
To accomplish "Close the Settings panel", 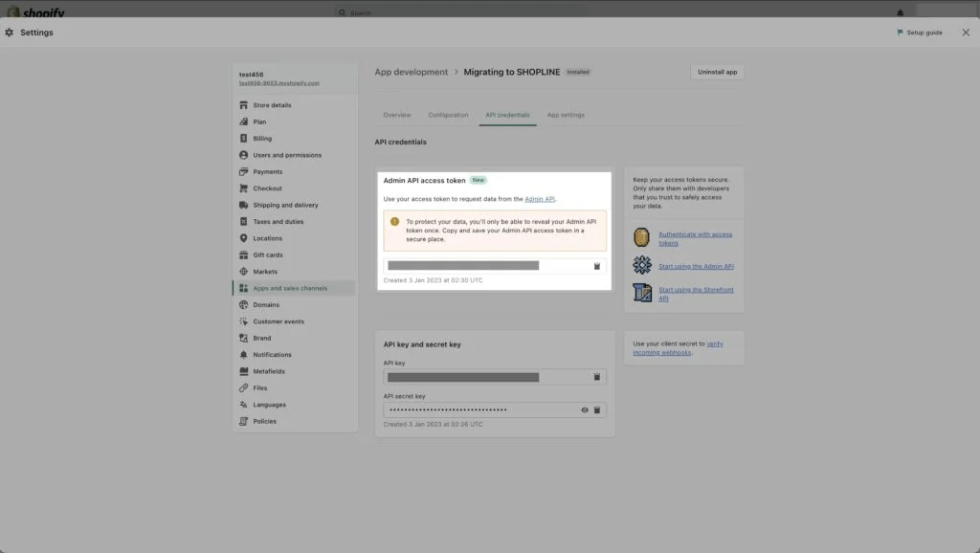I will (x=966, y=33).
